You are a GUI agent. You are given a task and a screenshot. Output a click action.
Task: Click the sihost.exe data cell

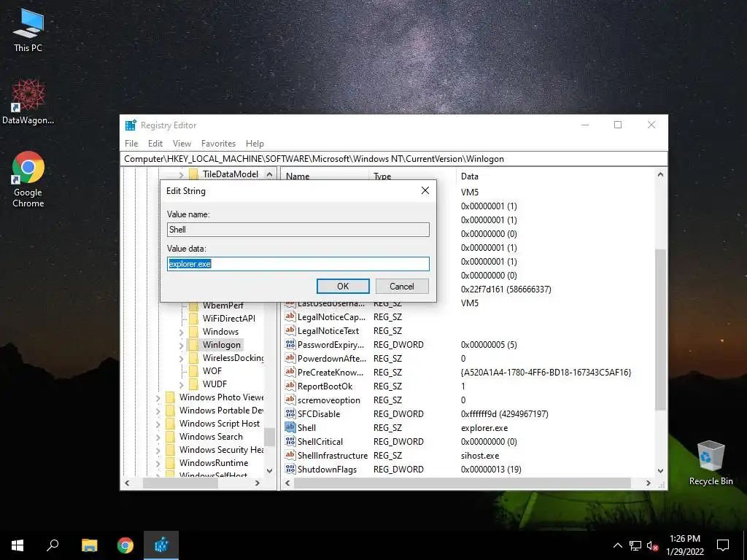coord(480,455)
